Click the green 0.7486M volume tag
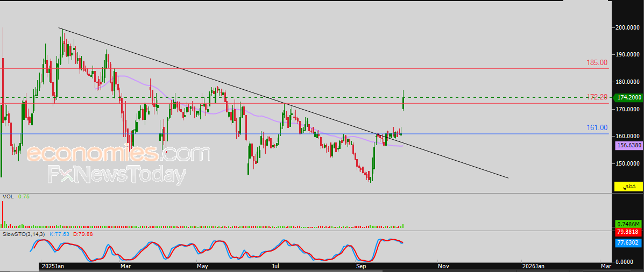The image size is (644, 272). pyautogui.click(x=628, y=224)
